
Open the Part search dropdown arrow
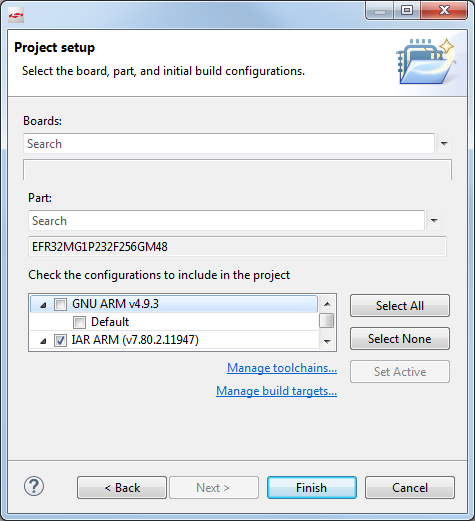pyautogui.click(x=434, y=220)
